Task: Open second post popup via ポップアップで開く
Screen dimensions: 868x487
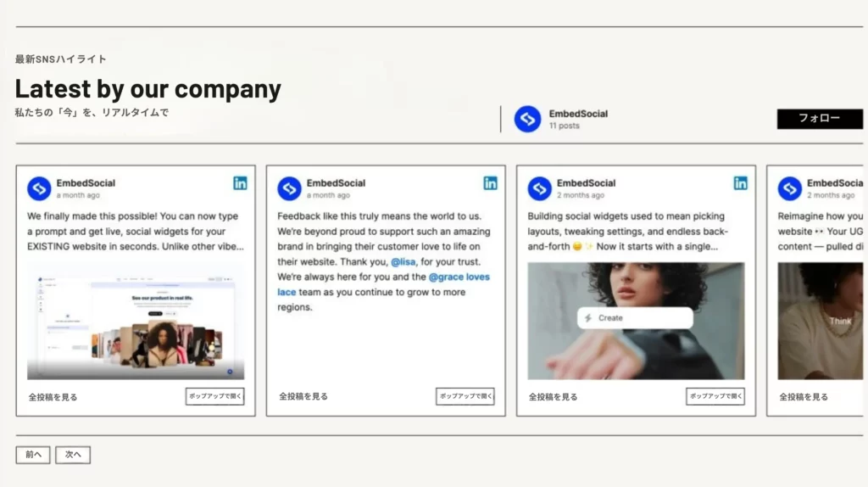Action: (465, 396)
